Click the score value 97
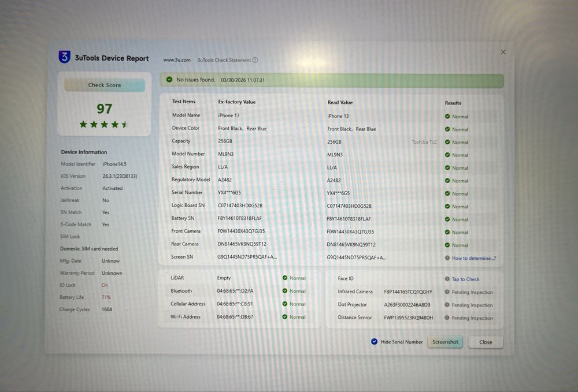The width and height of the screenshot is (578, 392). coord(104,109)
